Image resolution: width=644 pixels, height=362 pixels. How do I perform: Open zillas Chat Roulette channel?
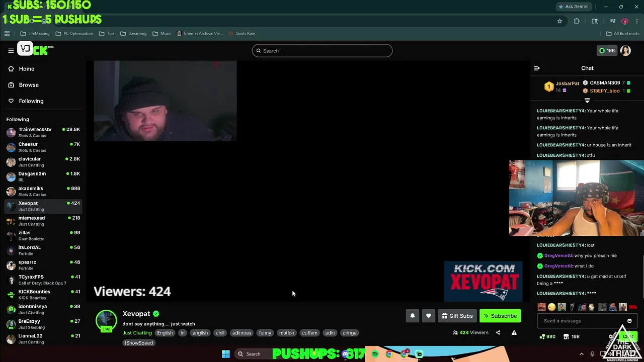pos(43,235)
